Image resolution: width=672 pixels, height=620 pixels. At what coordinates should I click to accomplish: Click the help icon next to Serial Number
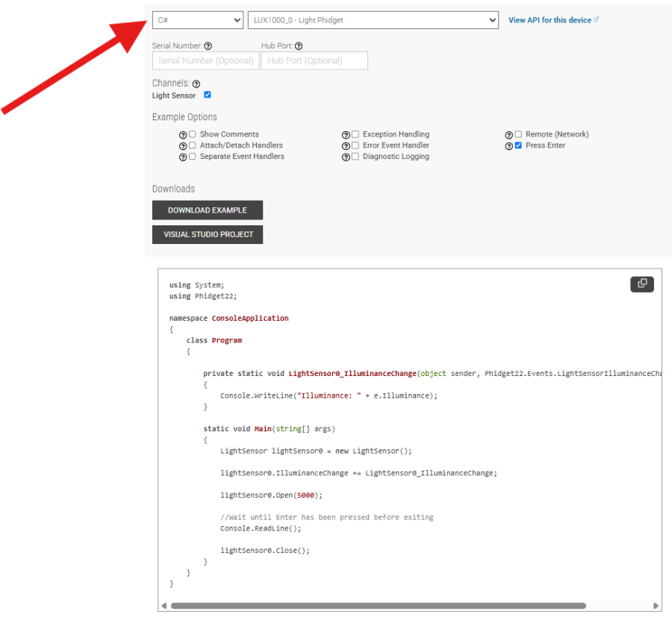tap(207, 46)
